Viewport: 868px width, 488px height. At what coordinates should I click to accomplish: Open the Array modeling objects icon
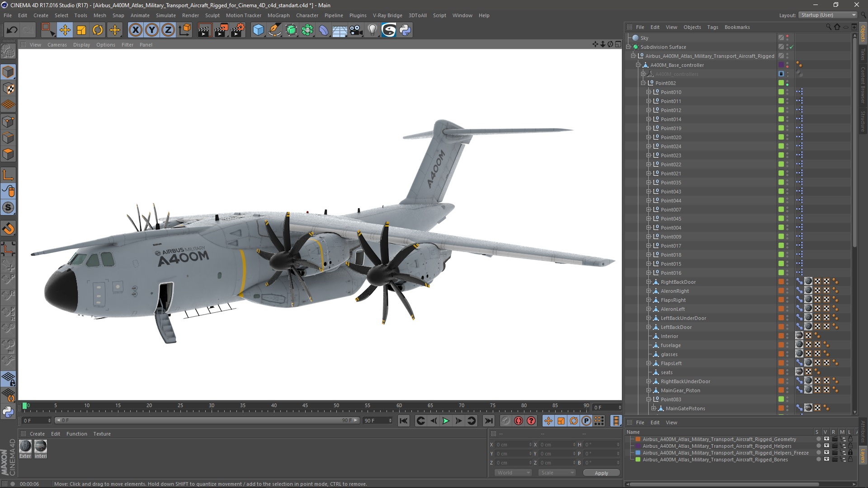[308, 30]
